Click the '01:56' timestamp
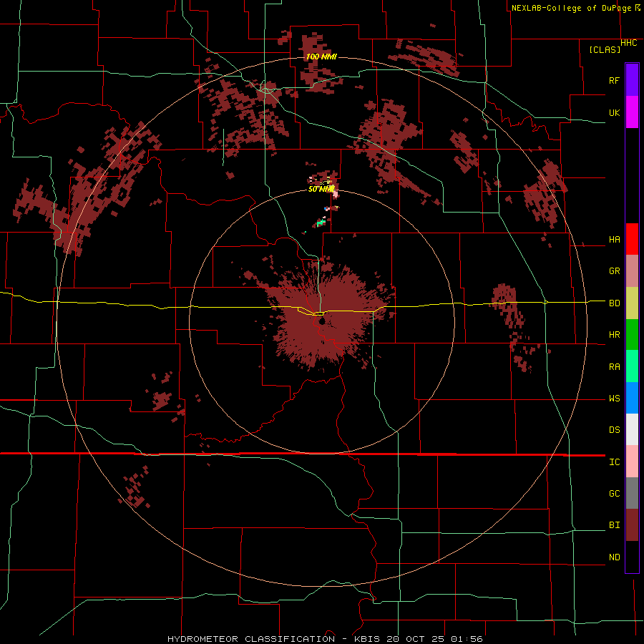 point(467,639)
